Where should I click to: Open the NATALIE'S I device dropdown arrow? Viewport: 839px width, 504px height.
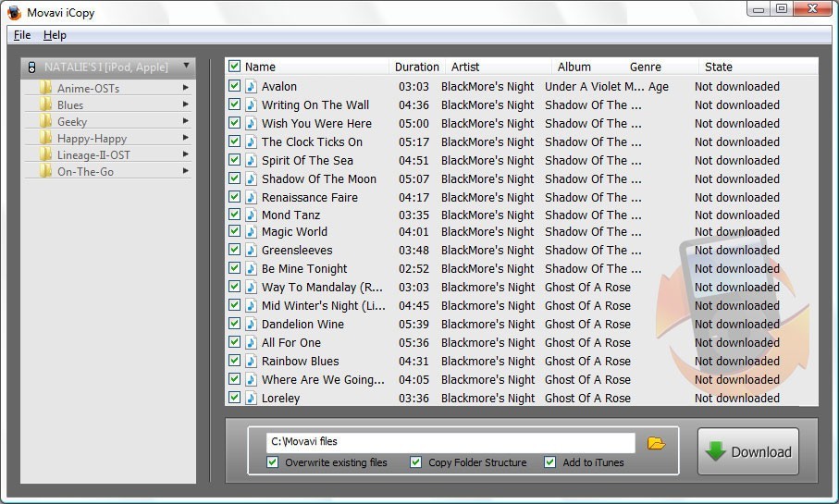(186, 66)
